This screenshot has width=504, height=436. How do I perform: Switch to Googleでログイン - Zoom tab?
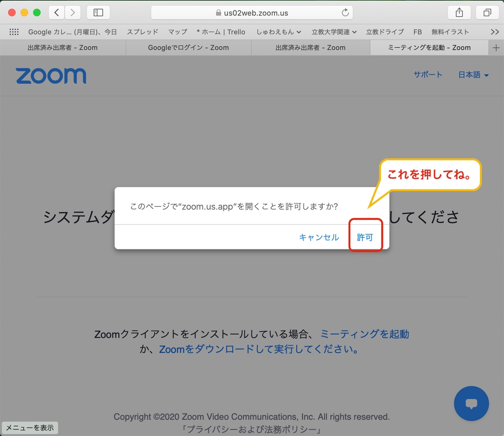(x=189, y=48)
